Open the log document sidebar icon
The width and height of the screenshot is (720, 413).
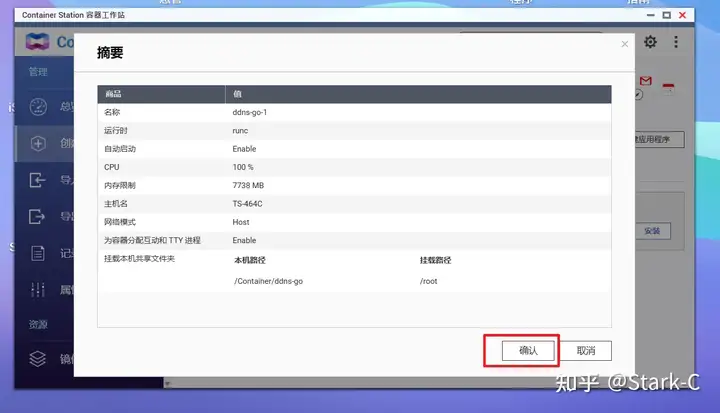[38, 253]
